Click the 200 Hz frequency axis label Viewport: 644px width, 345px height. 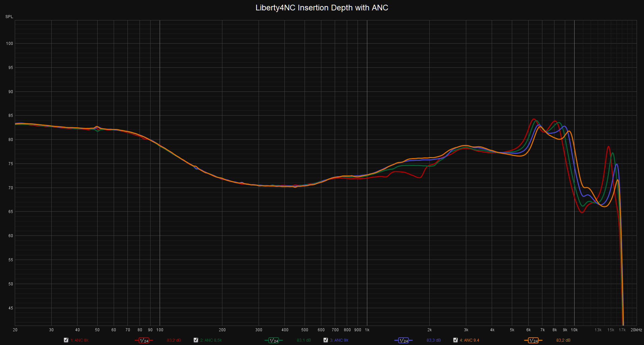tap(222, 330)
